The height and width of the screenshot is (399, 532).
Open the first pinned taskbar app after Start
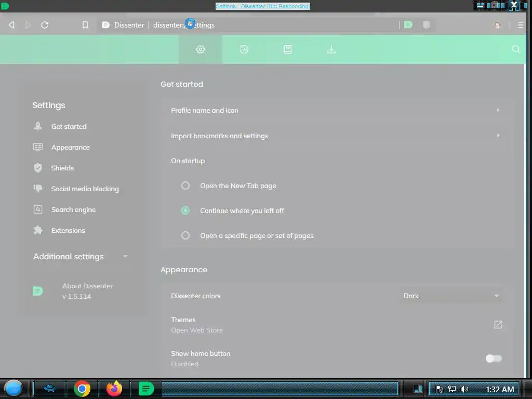coord(49,389)
